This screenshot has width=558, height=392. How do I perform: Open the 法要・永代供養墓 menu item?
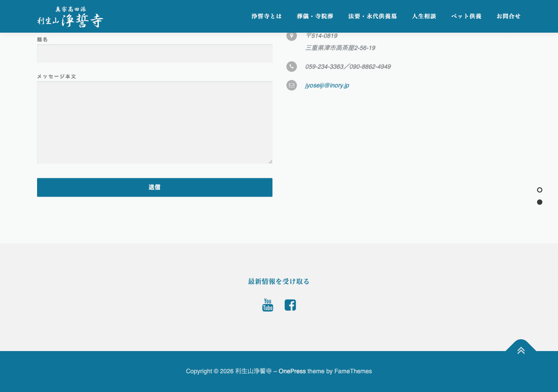point(373,16)
